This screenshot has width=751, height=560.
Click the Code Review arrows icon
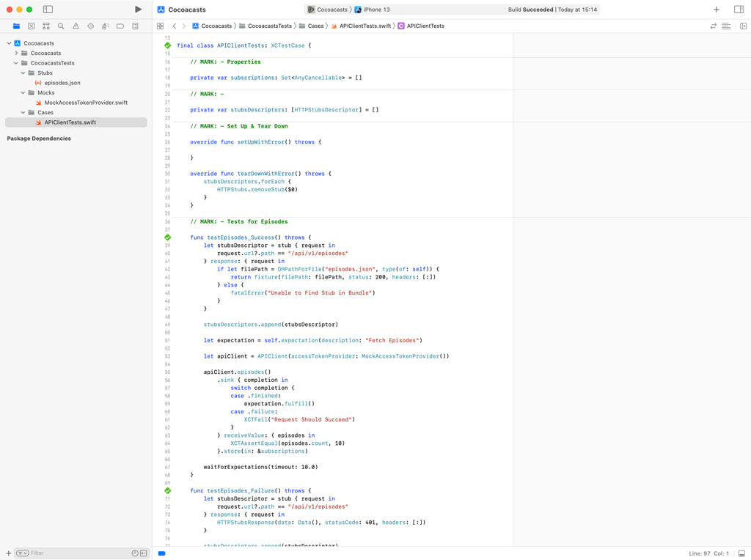[x=714, y=25]
